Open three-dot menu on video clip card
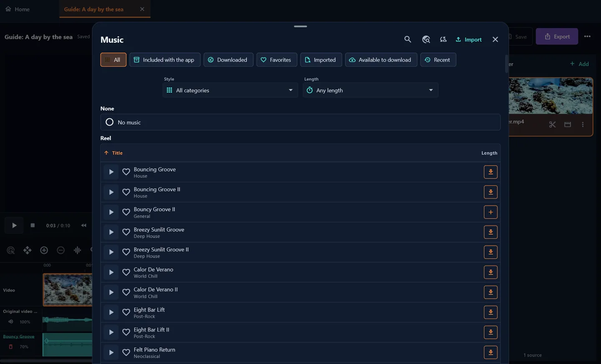Screen dimensions: 601x364 tap(583, 124)
